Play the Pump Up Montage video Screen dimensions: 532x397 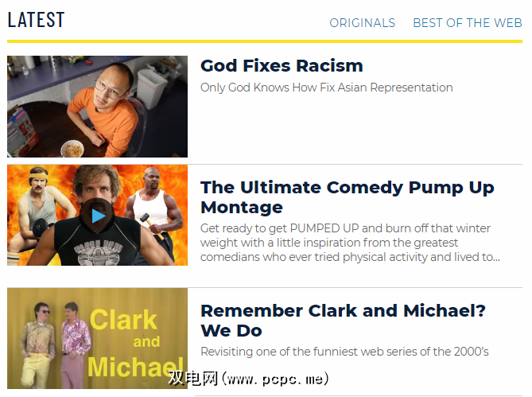(97, 216)
